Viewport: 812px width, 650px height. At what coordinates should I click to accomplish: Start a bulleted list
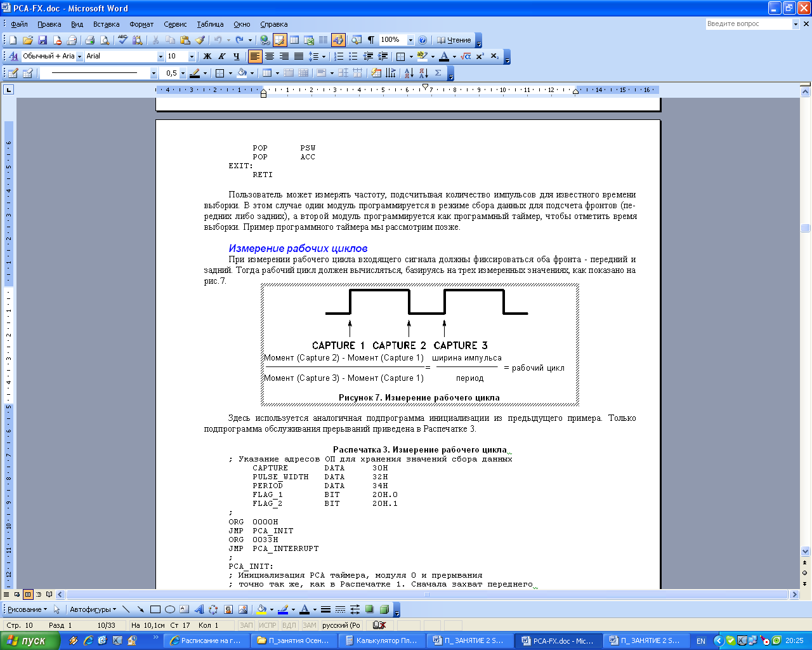pos(353,56)
